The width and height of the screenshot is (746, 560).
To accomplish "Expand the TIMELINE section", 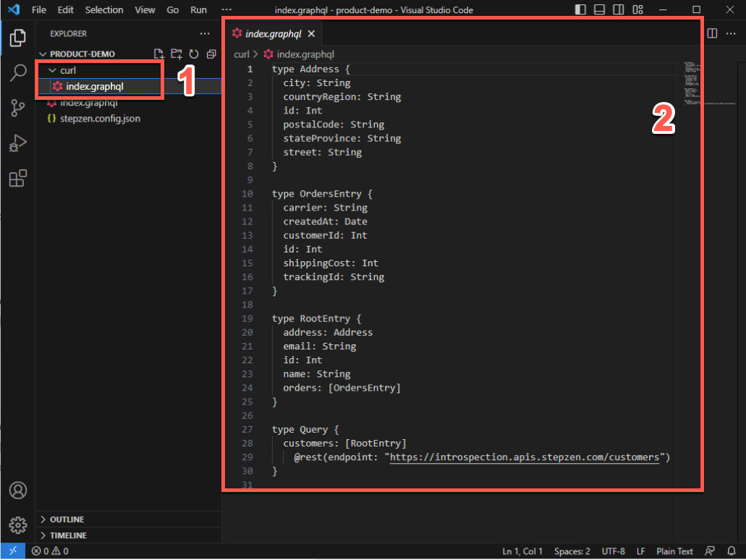I will pos(68,535).
